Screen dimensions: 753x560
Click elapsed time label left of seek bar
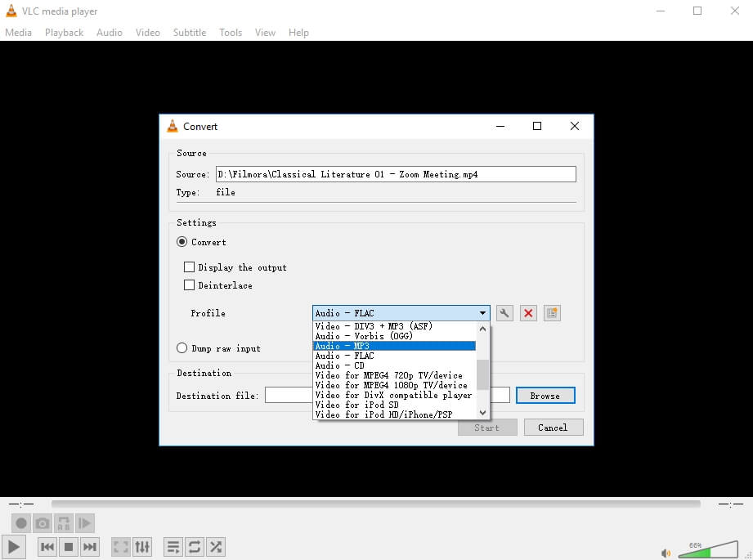click(21, 504)
